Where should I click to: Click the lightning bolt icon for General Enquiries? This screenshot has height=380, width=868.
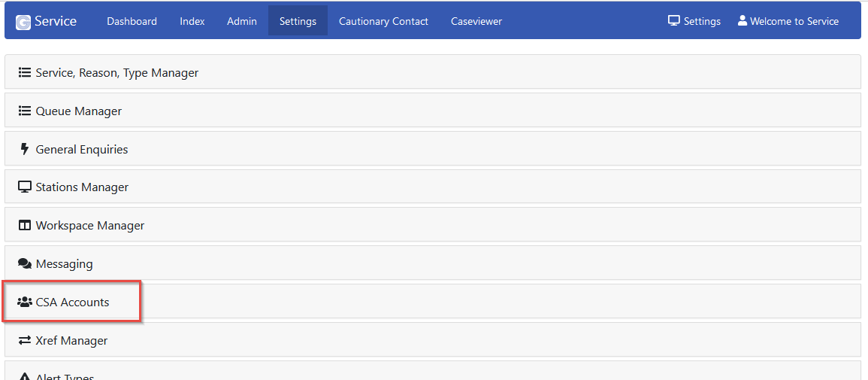pyautogui.click(x=25, y=149)
